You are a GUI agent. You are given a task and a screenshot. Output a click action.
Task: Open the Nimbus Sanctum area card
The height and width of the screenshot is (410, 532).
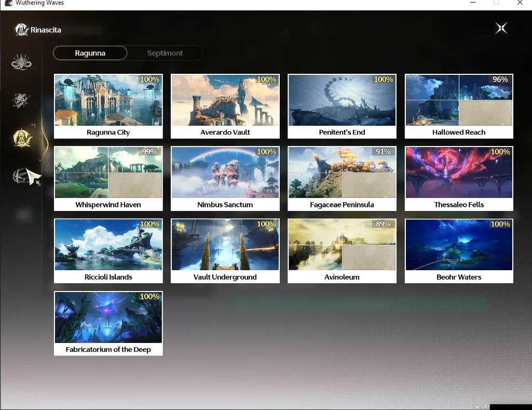[225, 178]
